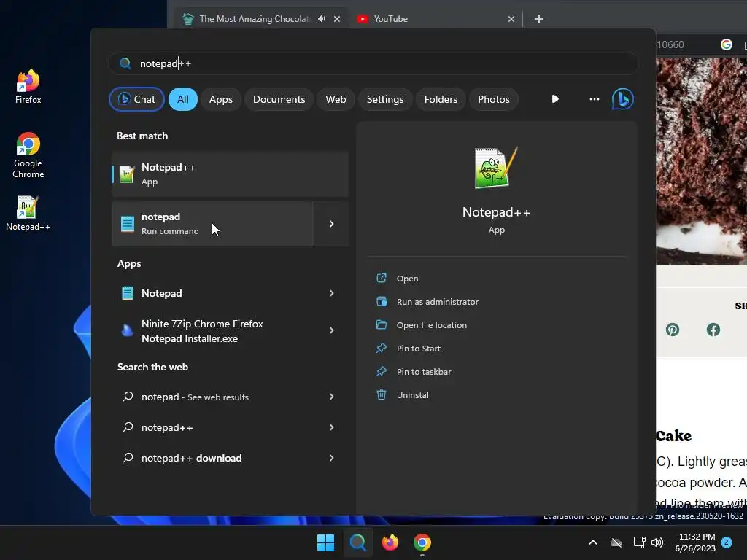Expand chevron next to notepad++ suggestion
747x560 pixels.
click(332, 427)
